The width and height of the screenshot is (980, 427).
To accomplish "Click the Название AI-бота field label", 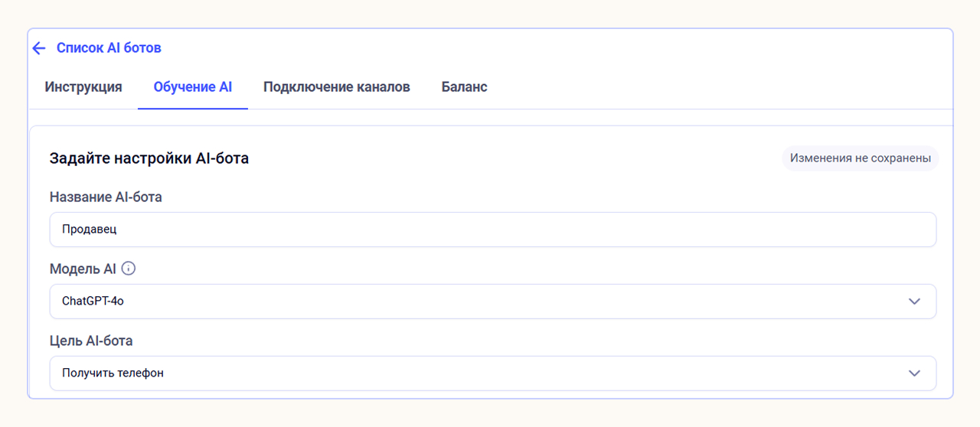I will (106, 197).
